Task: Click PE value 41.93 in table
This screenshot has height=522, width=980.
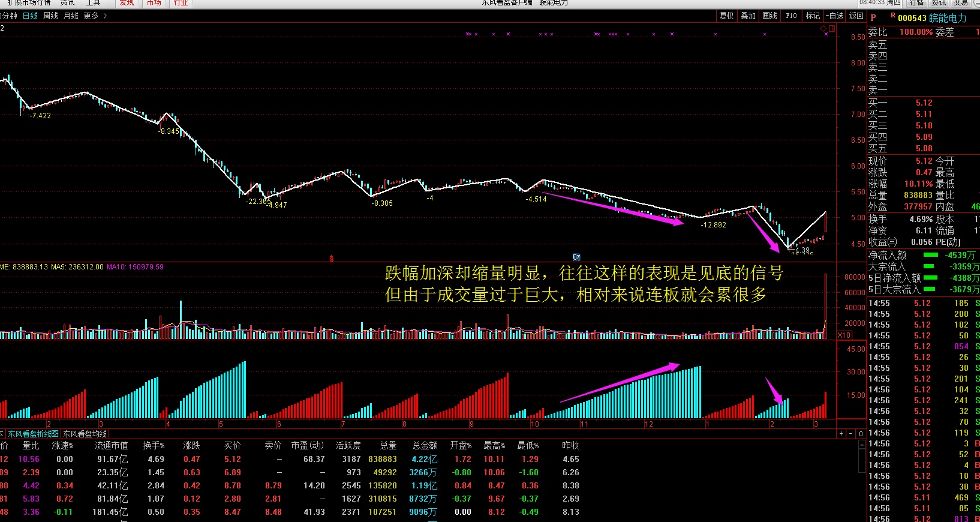Action: (x=314, y=512)
